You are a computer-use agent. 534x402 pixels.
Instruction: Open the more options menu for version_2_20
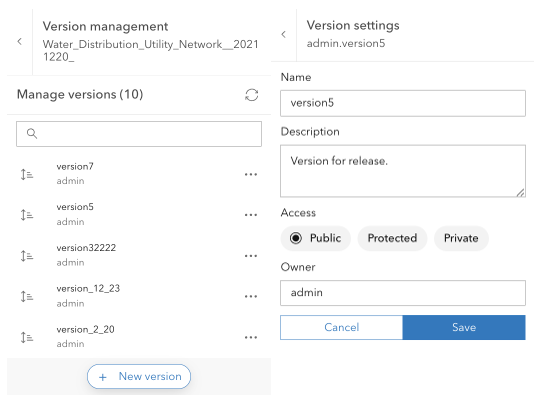coord(251,337)
